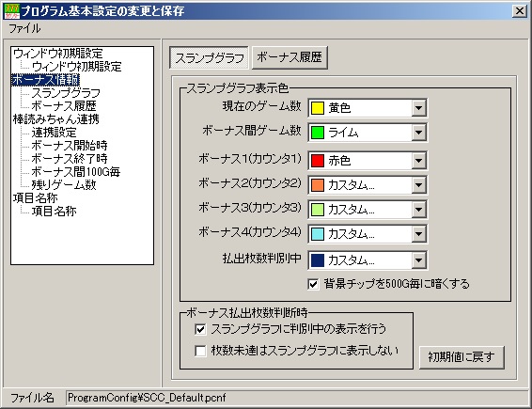Open the 払出枚数判別中 color dropdown

tap(368, 260)
